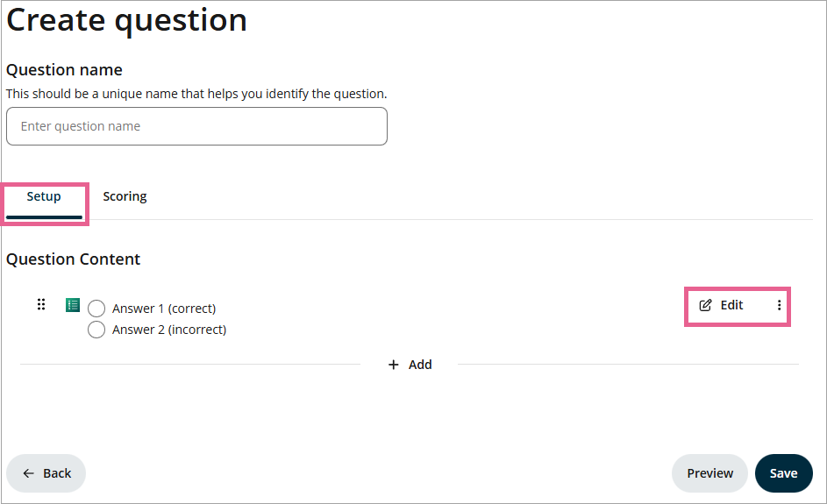Click the pencil icon next to Edit
This screenshot has height=504, width=827.
coord(705,306)
